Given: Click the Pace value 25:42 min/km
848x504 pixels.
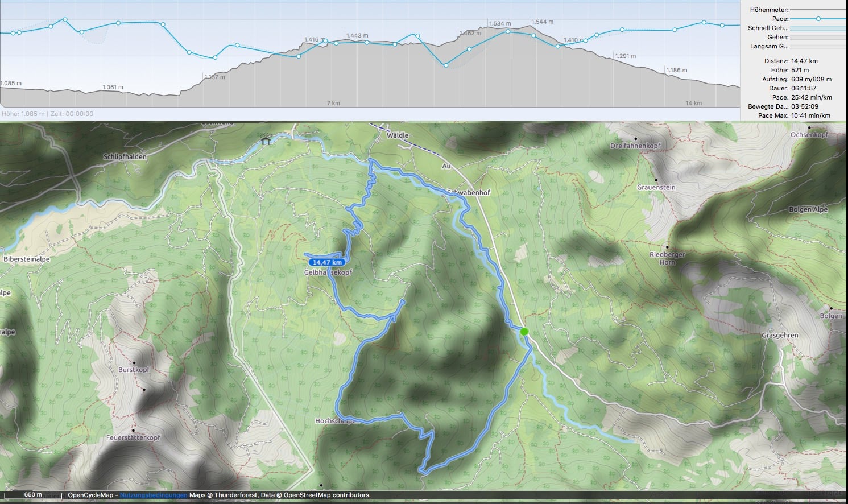Looking at the screenshot, I should click(812, 97).
